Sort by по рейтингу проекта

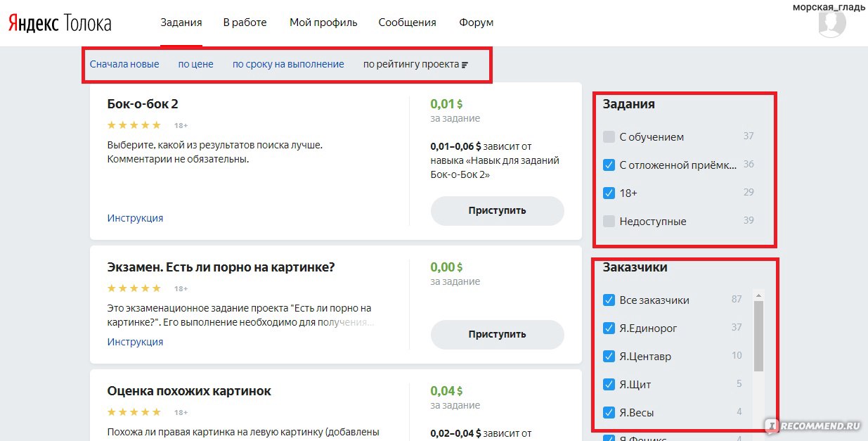pyautogui.click(x=415, y=64)
